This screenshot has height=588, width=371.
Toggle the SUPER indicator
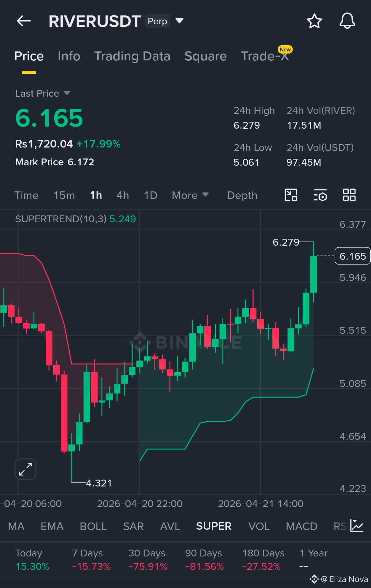tap(214, 526)
